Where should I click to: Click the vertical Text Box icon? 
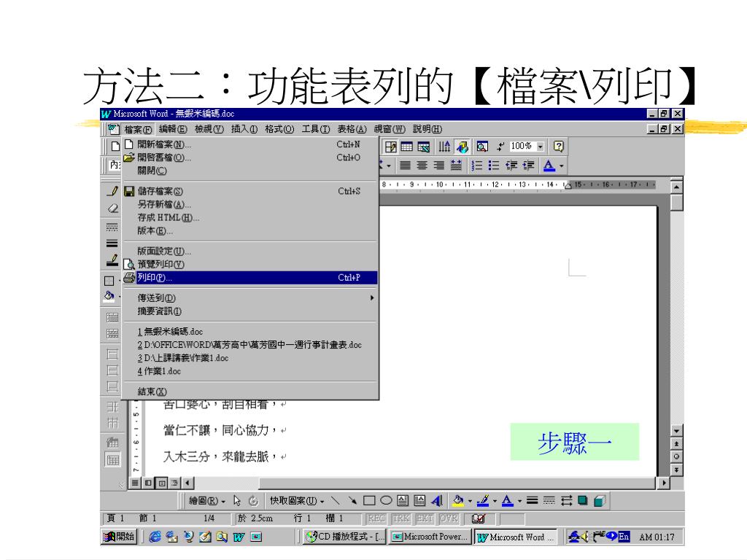pos(419,501)
